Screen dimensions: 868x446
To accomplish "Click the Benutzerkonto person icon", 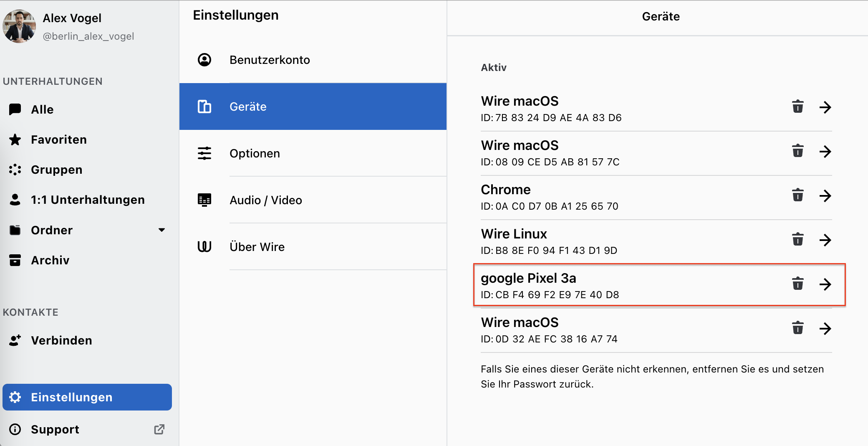I will coord(204,60).
